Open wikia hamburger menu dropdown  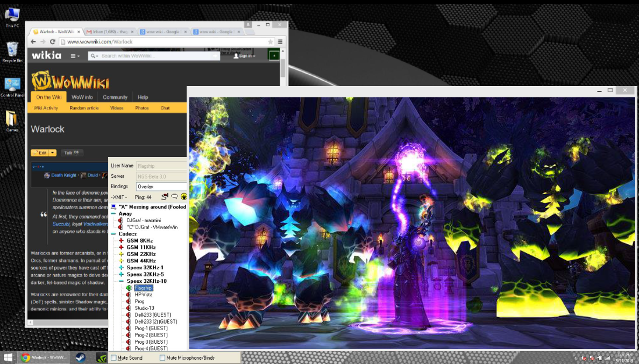[75, 56]
